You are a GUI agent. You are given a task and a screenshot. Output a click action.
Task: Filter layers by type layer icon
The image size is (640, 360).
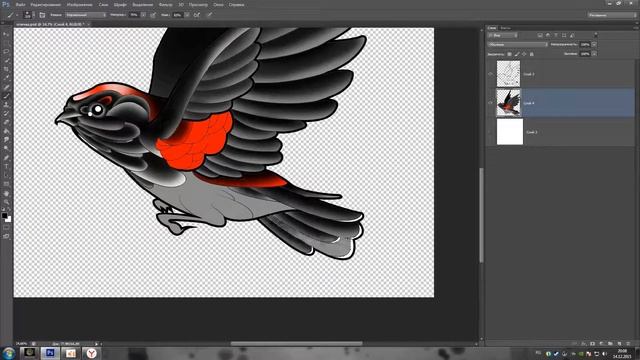click(556, 36)
